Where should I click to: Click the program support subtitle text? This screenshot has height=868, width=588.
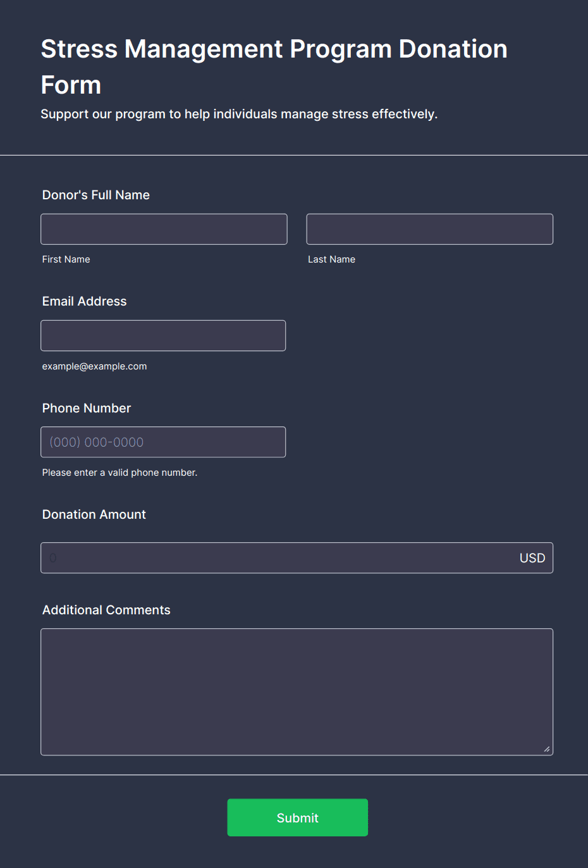pos(240,114)
